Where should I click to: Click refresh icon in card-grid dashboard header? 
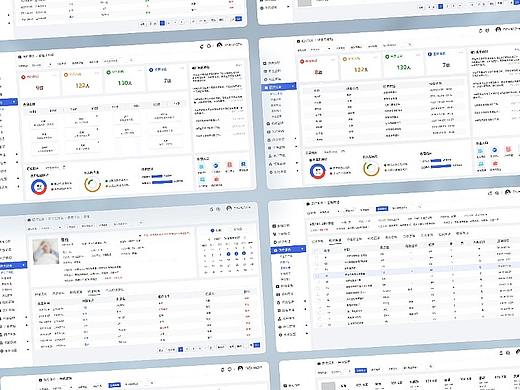click(x=201, y=47)
